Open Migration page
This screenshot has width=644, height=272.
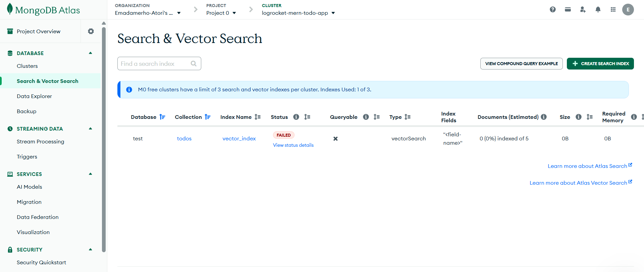pos(29,202)
